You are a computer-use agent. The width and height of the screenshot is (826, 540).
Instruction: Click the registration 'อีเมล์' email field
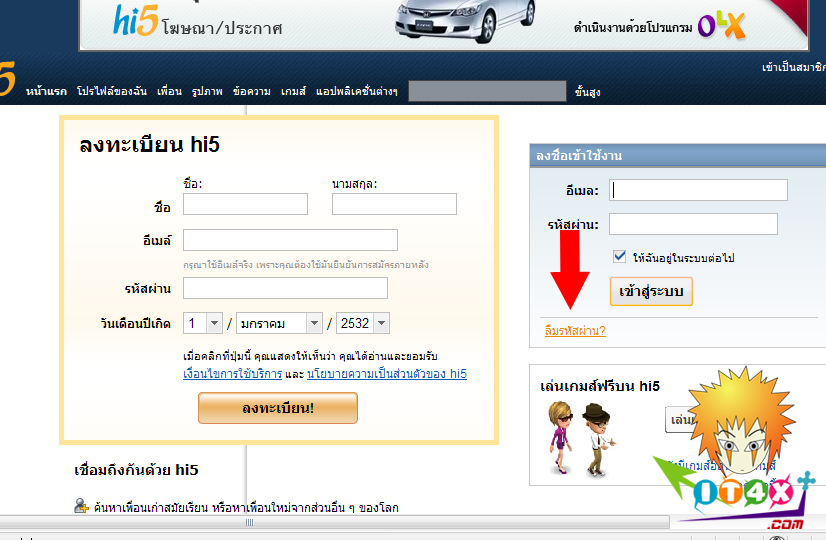pos(290,240)
